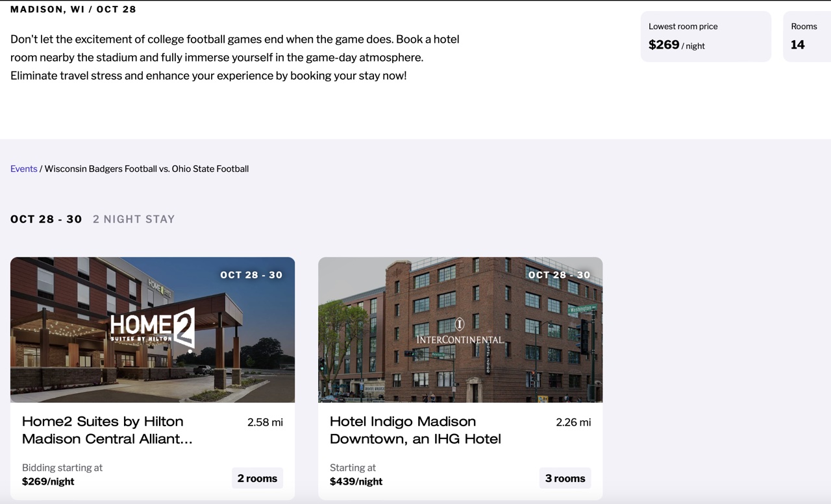Click the Home2 Suites logo overlay
The height and width of the screenshot is (504, 831).
pos(153,331)
